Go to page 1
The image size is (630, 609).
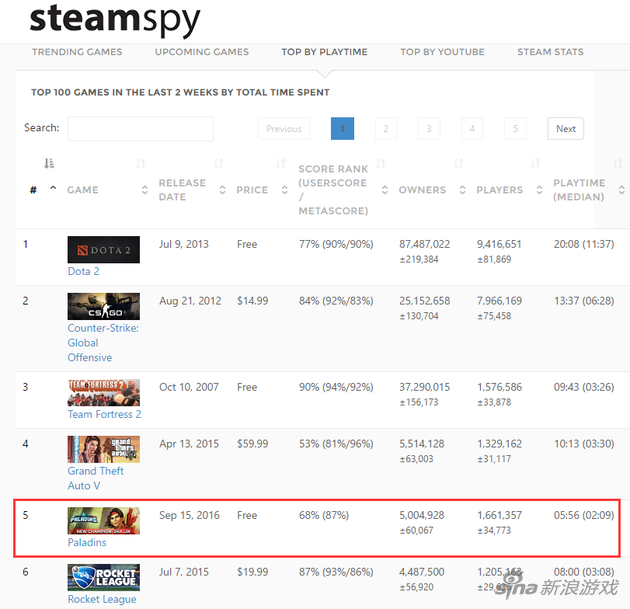coord(342,129)
